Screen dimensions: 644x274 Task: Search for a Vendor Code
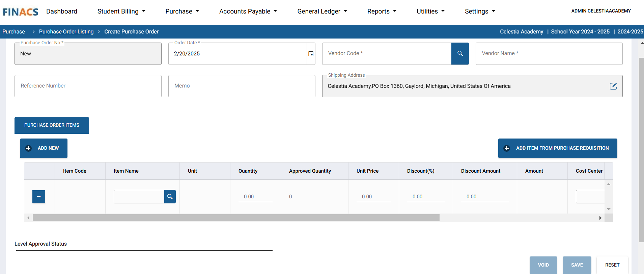pyautogui.click(x=460, y=53)
